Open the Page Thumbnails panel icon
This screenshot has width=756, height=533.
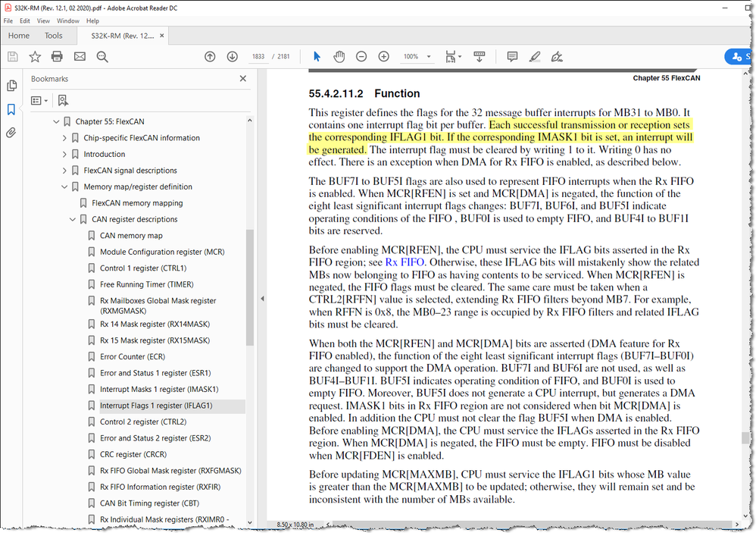point(11,86)
